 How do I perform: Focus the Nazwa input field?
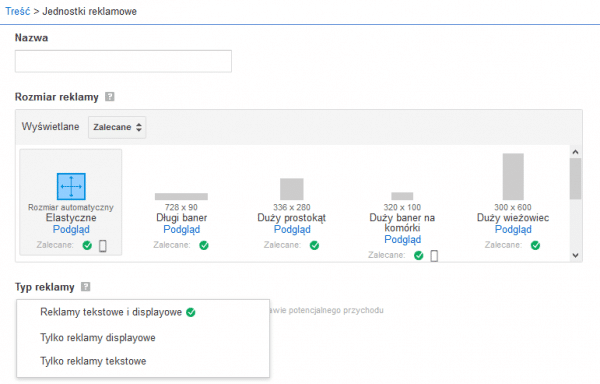[123, 61]
